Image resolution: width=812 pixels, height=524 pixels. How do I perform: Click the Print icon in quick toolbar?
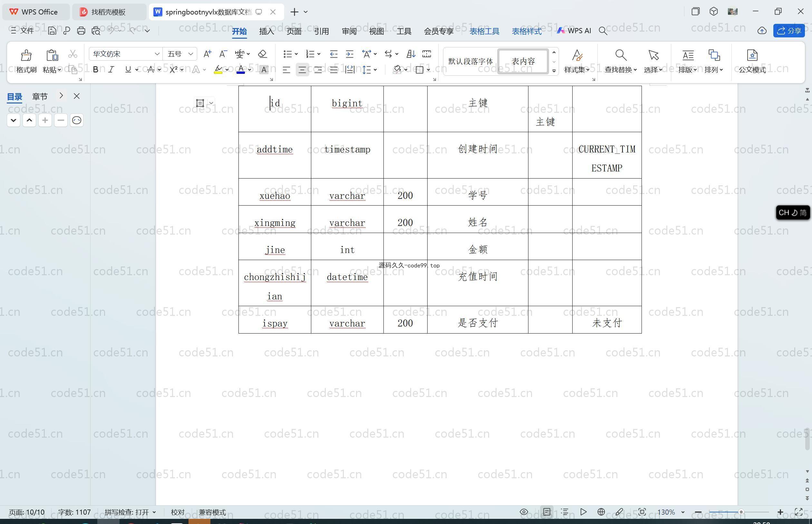(81, 31)
